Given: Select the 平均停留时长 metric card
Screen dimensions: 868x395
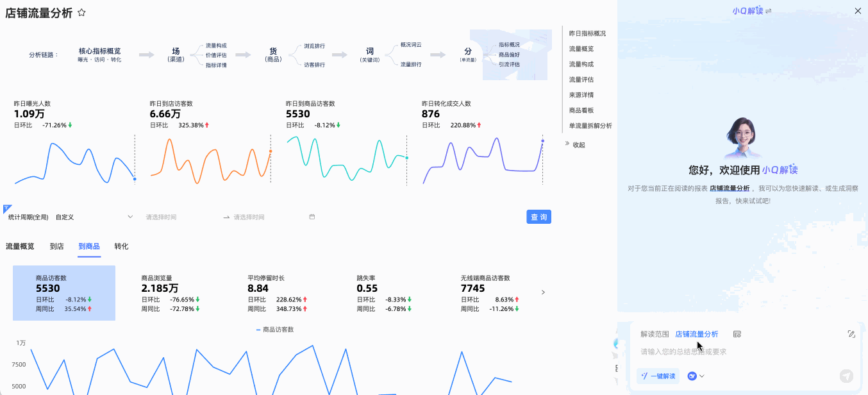Looking at the screenshot, I should tap(279, 293).
